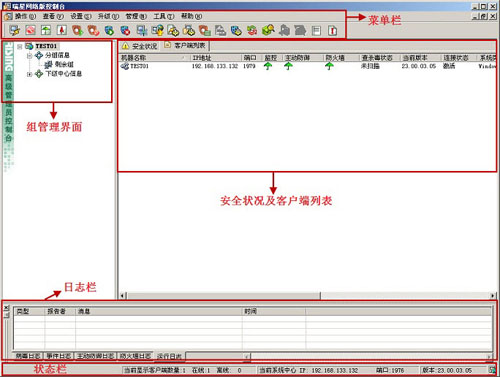The image size is (500, 377).
Task: Click the 1979 port cell
Action: click(249, 66)
